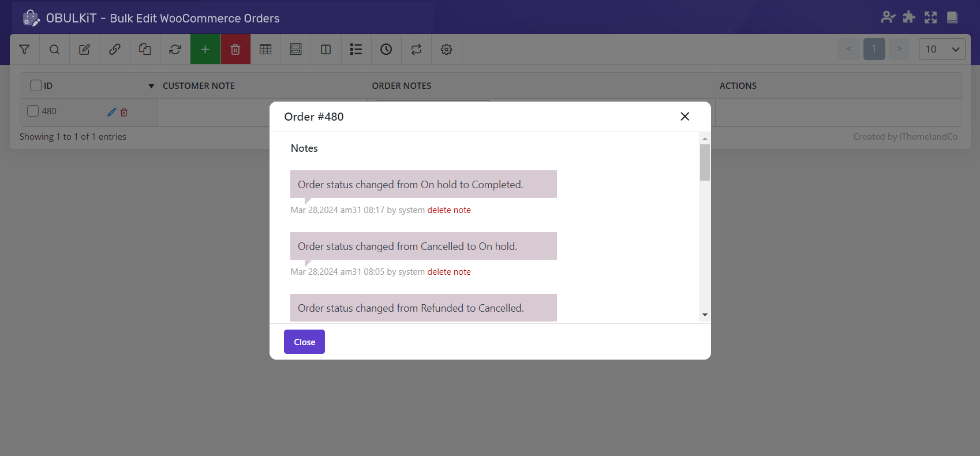The image size is (980, 456).
Task: Open the rows-per-page dropdown showing 10
Action: pyautogui.click(x=941, y=49)
